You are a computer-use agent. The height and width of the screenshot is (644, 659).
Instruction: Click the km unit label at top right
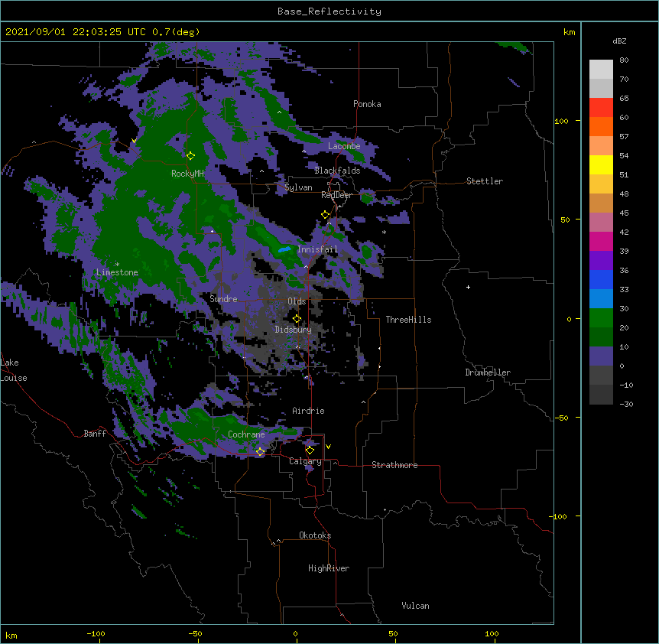569,32
